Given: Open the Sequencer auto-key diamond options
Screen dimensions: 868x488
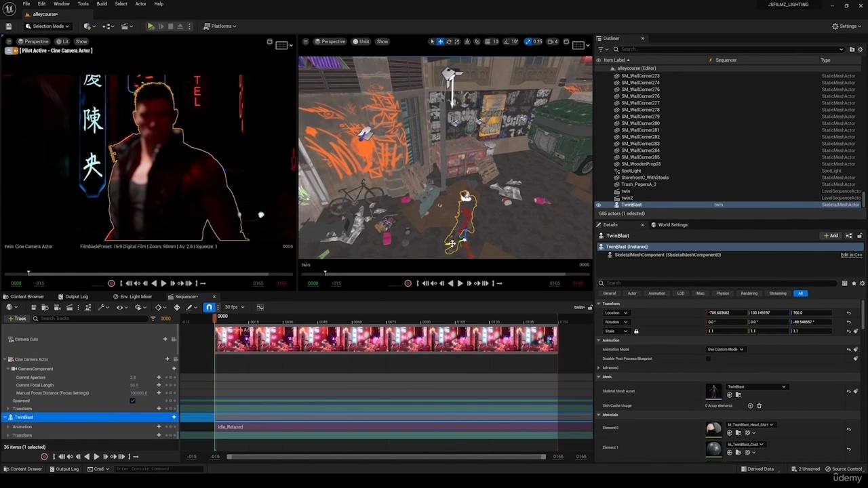Looking at the screenshot, I should click(x=159, y=308).
